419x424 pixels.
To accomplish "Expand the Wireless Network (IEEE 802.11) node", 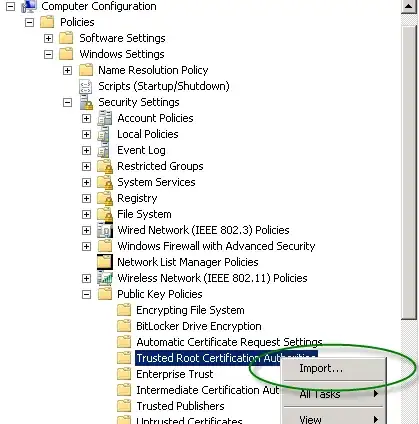I will pyautogui.click(x=86, y=278).
